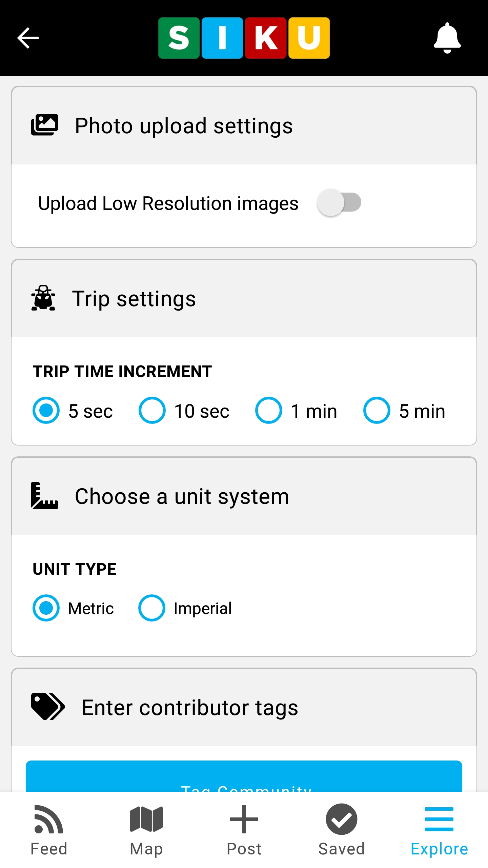The height and width of the screenshot is (868, 488).
Task: Switch unit type to Imperial
Action: (x=152, y=608)
